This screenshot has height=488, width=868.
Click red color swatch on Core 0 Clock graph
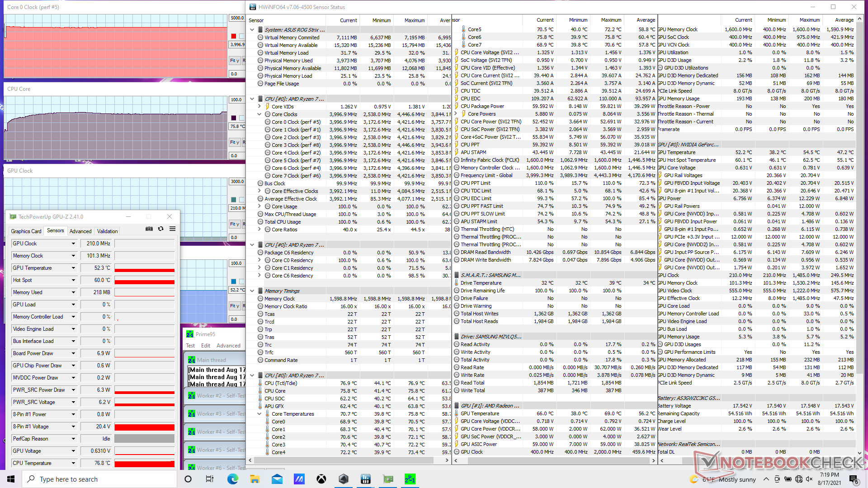[x=234, y=36]
